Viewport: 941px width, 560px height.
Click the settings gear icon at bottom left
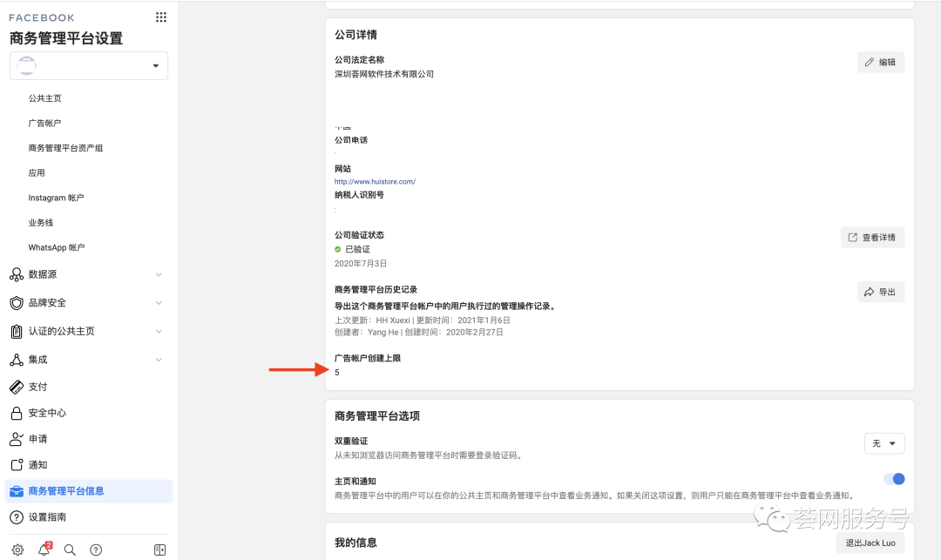17,550
